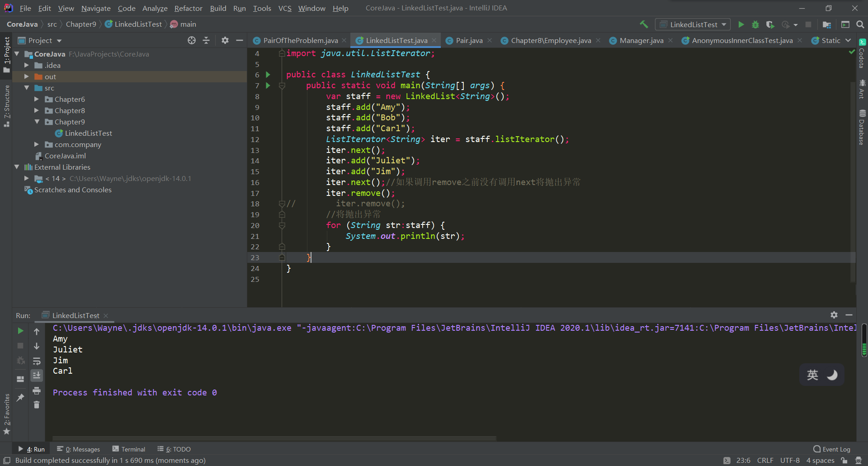Expand the Chapter8 package
Screen dimensions: 868x466
37,110
